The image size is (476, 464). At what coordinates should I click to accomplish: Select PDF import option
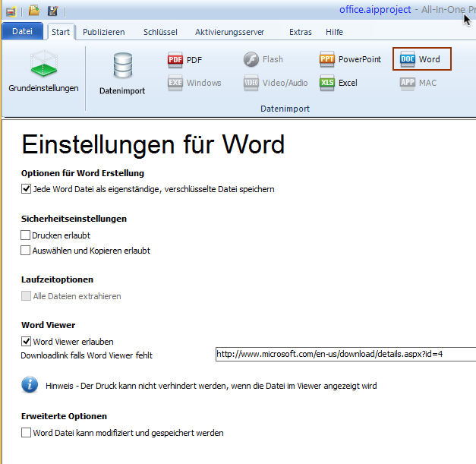pyautogui.click(x=185, y=60)
